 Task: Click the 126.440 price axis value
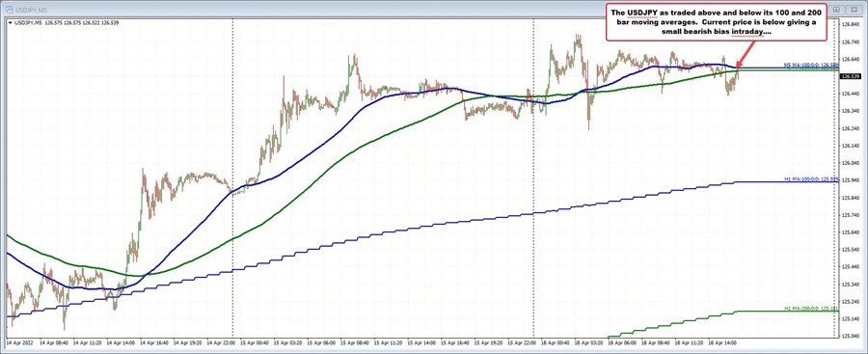850,94
